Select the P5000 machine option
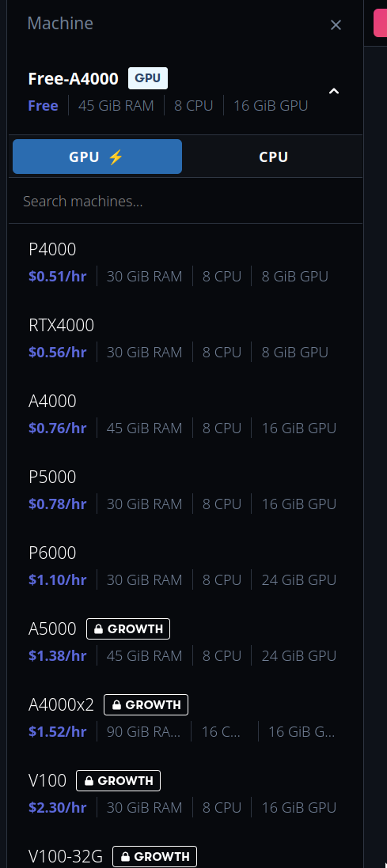This screenshot has height=868, width=387. coord(186,490)
